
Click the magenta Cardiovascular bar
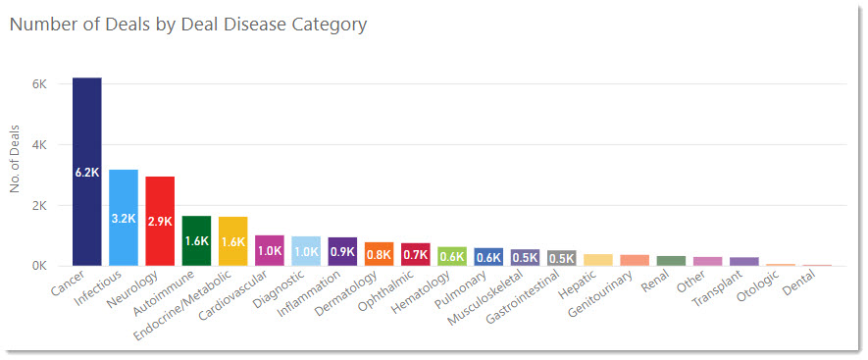[x=270, y=250]
